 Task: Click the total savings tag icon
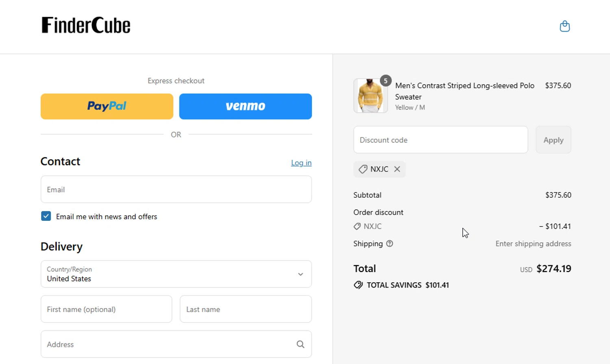tap(358, 285)
